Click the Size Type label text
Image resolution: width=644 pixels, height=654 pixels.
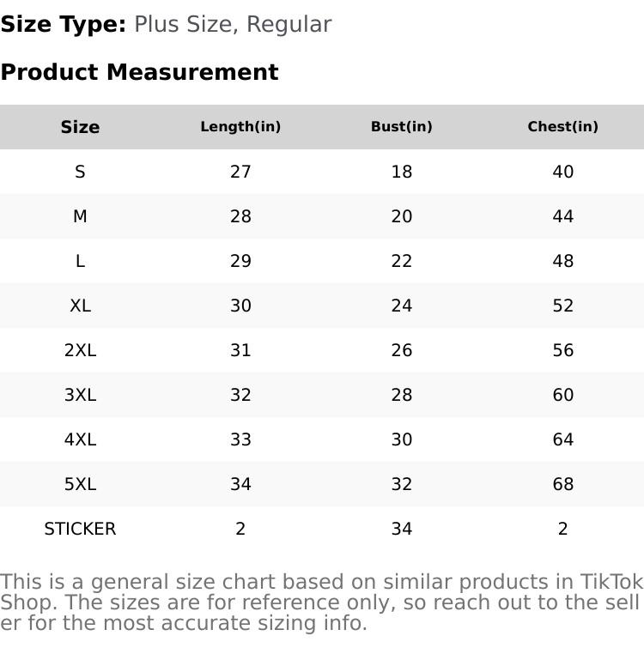(64, 24)
